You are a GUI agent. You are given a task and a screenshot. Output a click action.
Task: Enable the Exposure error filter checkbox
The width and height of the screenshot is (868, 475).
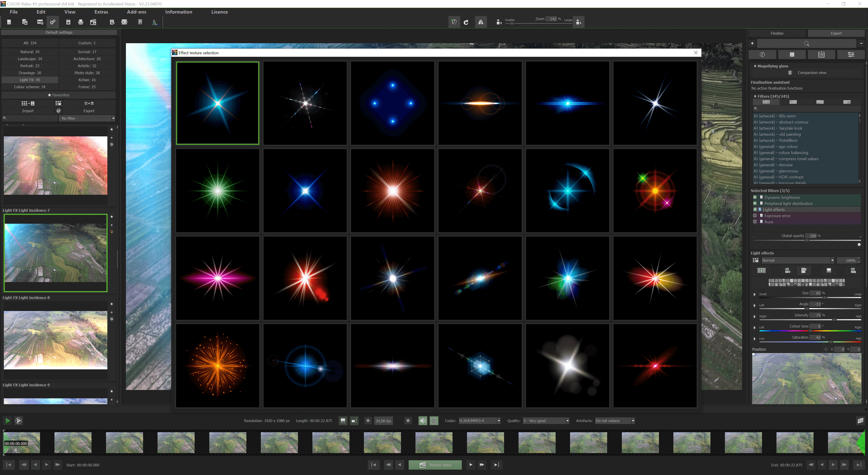pos(755,215)
